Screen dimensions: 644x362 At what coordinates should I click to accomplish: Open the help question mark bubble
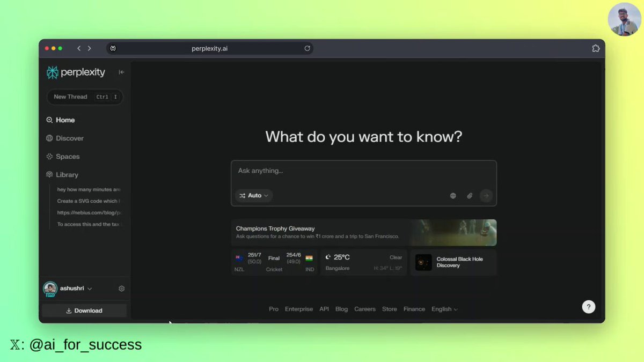coord(589,306)
